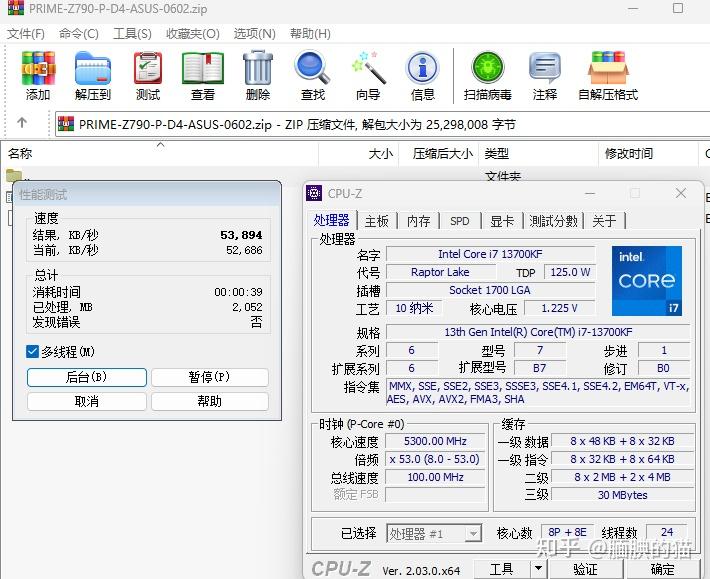Click the WinRAR title bar app icon
Viewport: 710px width, 579px height.
[x=16, y=8]
